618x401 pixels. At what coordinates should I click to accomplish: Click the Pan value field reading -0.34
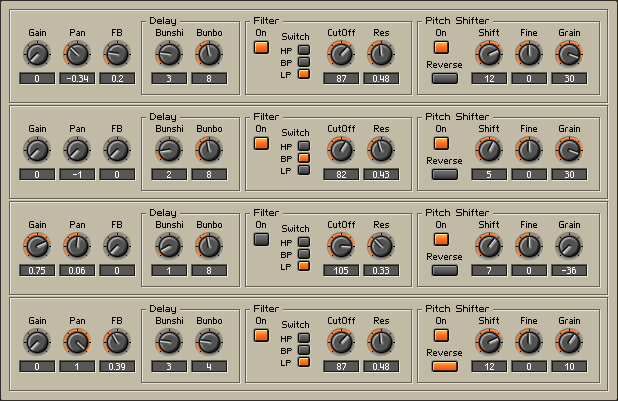click(x=77, y=78)
